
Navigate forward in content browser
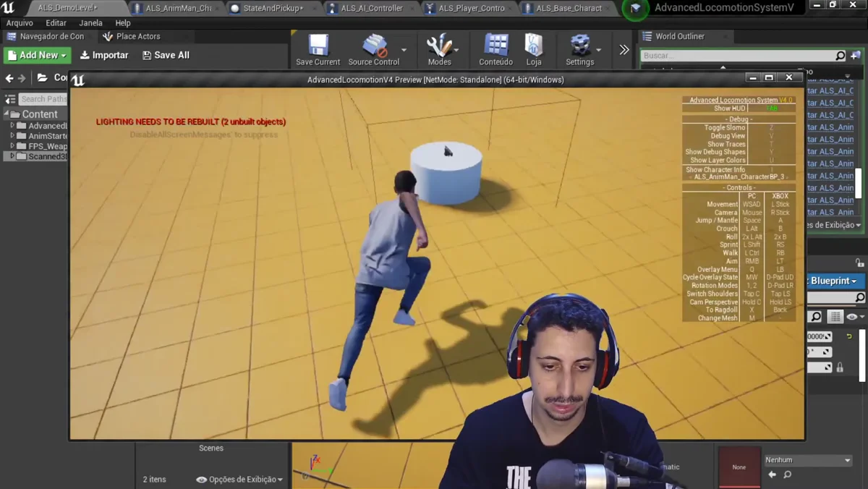coord(22,78)
